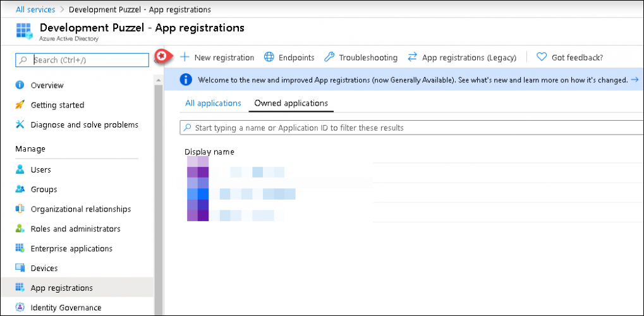Click the New registration plus icon
Viewport: 644px width, 316px height.
click(x=185, y=57)
